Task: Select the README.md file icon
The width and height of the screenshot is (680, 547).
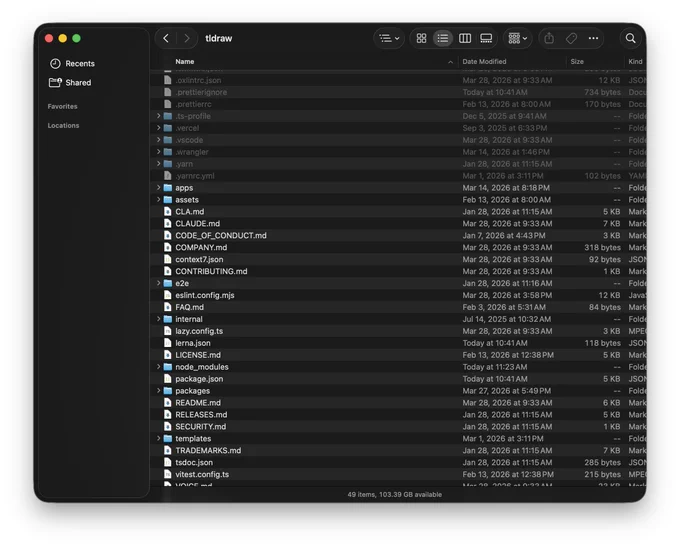Action: (x=168, y=403)
